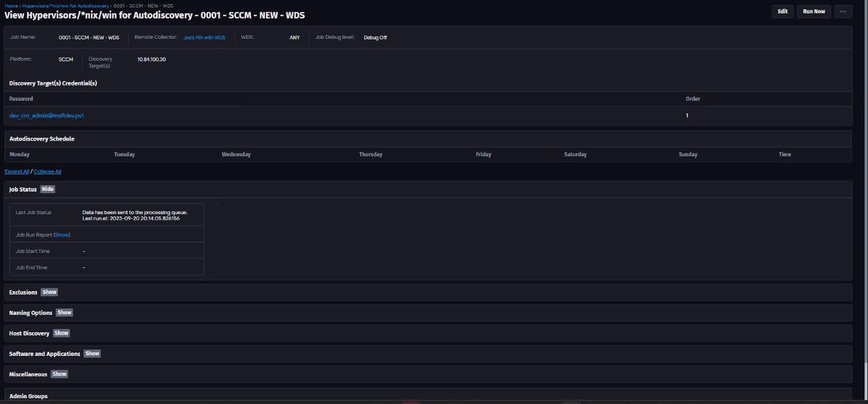The image size is (868, 404).
Task: Click the Admin Groups section header
Action: tap(28, 396)
